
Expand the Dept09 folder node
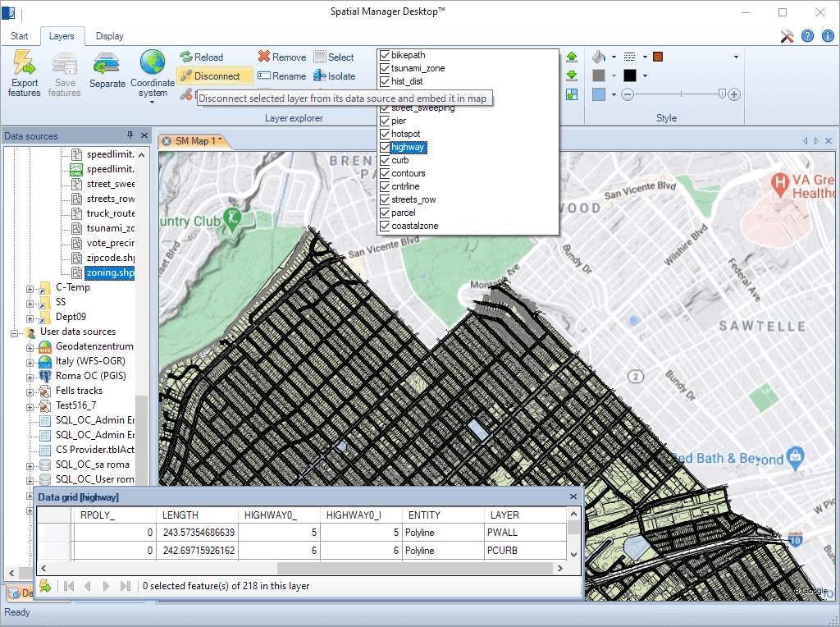point(30,319)
